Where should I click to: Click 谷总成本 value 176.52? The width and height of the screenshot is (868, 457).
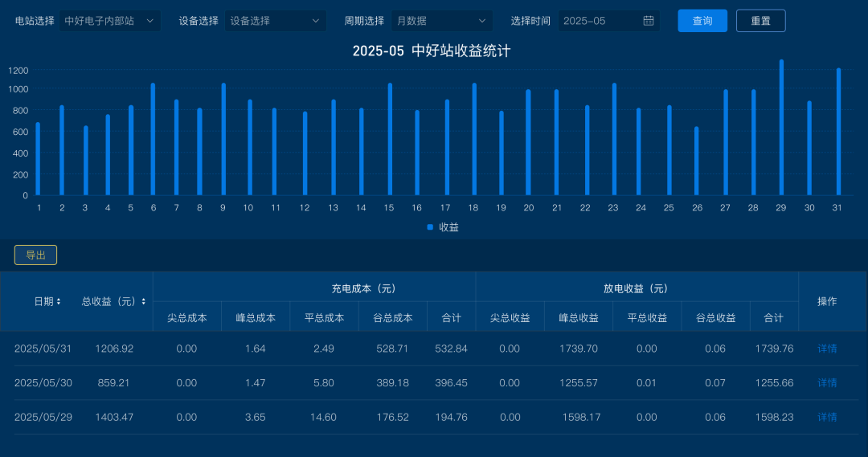[x=392, y=417]
